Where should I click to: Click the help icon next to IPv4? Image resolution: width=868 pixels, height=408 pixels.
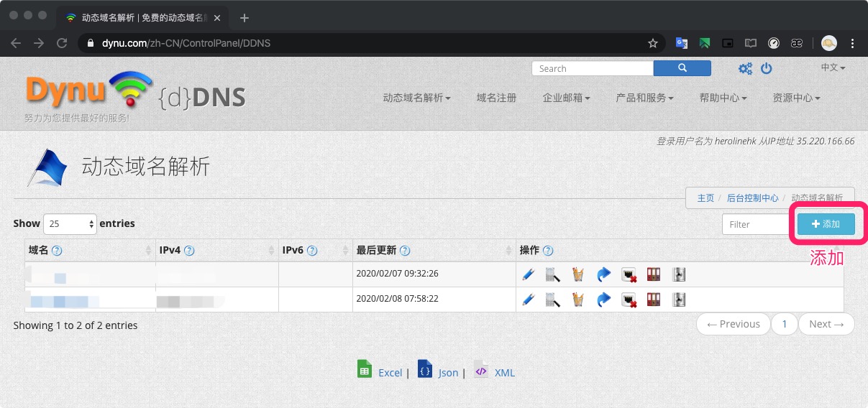point(189,251)
